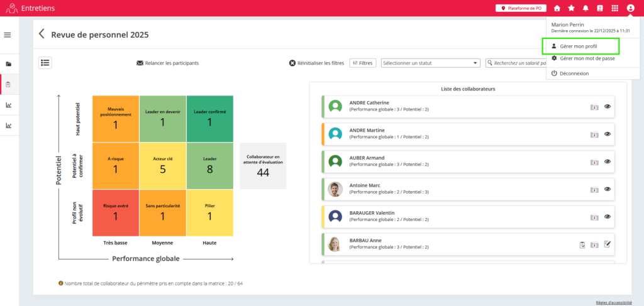Click 'Relancer les participants'
The height and width of the screenshot is (306, 644).
point(167,63)
